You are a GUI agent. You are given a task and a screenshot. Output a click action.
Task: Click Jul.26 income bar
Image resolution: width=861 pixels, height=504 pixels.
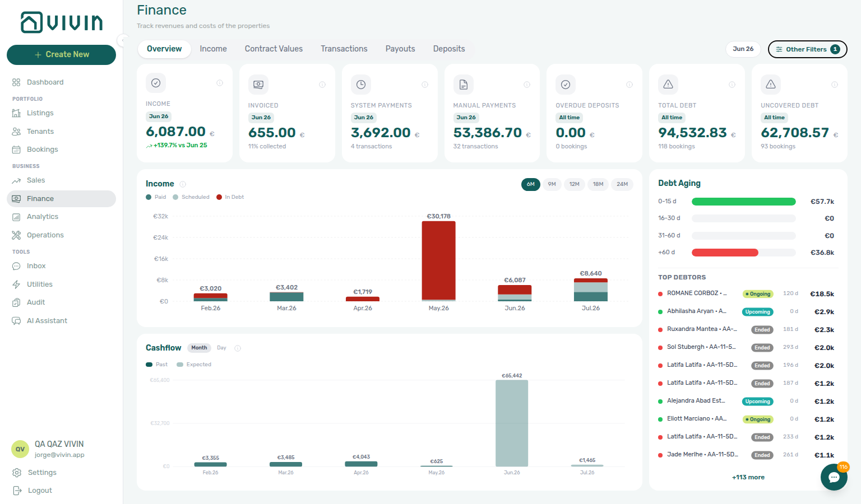(591, 290)
